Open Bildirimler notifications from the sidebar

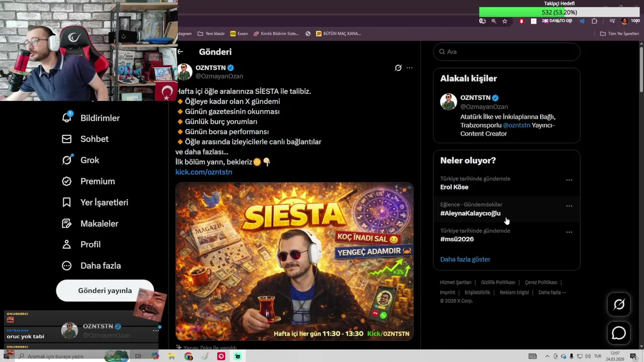(91, 118)
